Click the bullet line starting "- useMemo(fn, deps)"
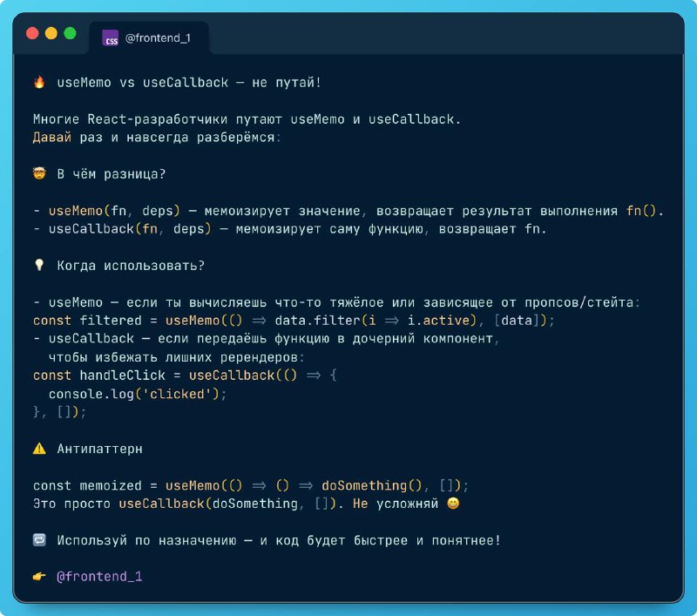This screenshot has height=616, width=697. coord(348,211)
